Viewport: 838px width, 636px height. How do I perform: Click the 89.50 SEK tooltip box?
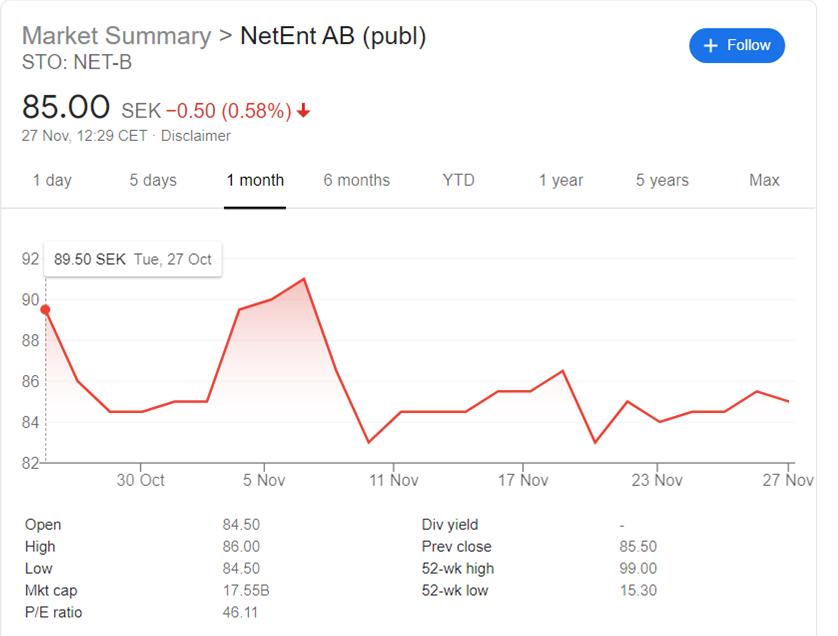[x=133, y=259]
